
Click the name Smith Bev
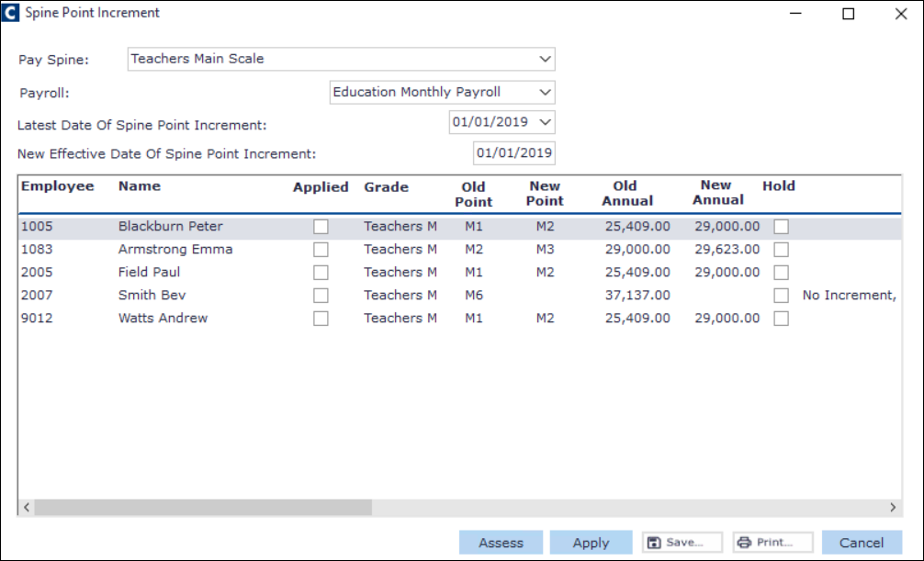(x=152, y=296)
